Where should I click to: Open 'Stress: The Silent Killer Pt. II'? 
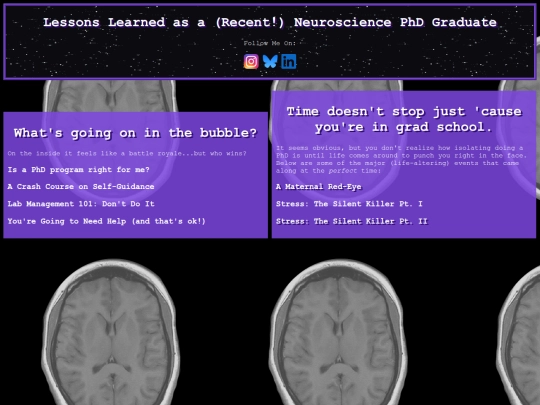[x=352, y=221]
